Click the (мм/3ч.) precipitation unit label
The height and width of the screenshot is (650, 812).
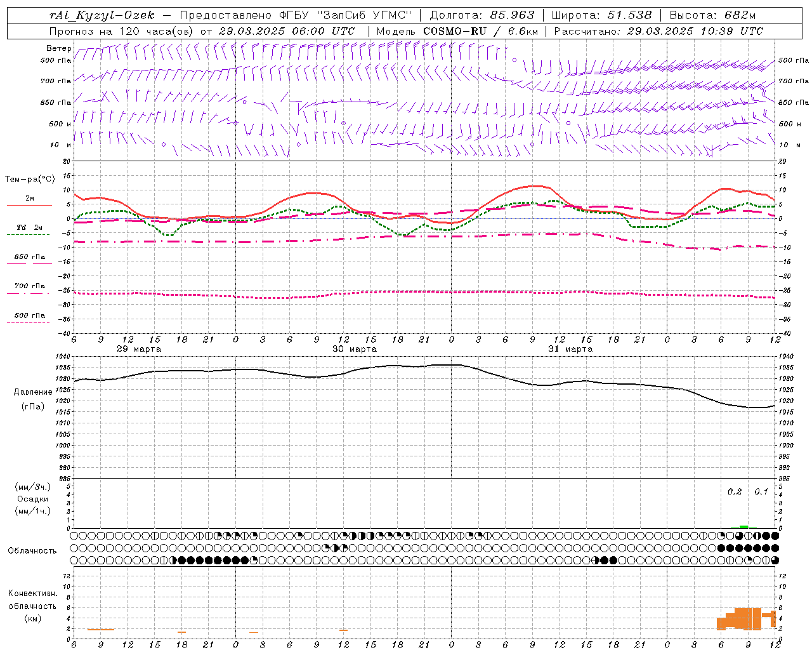[x=33, y=487]
